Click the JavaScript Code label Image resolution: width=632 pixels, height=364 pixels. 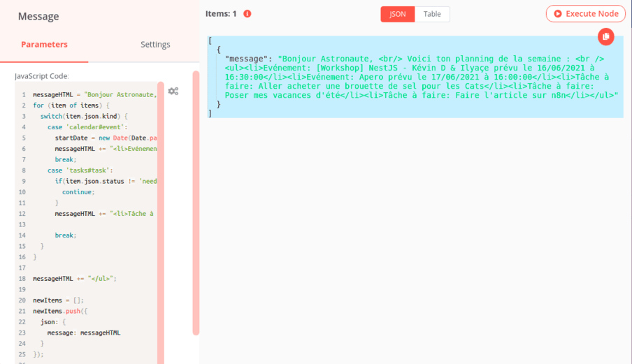click(42, 75)
